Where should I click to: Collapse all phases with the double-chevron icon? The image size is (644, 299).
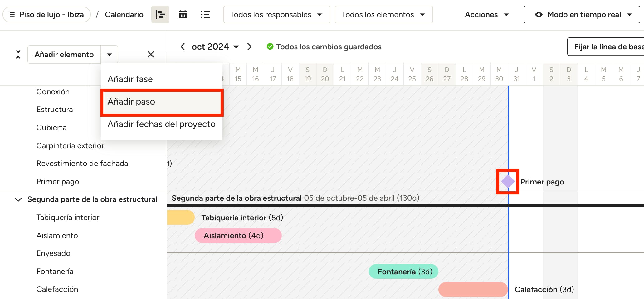(x=18, y=55)
